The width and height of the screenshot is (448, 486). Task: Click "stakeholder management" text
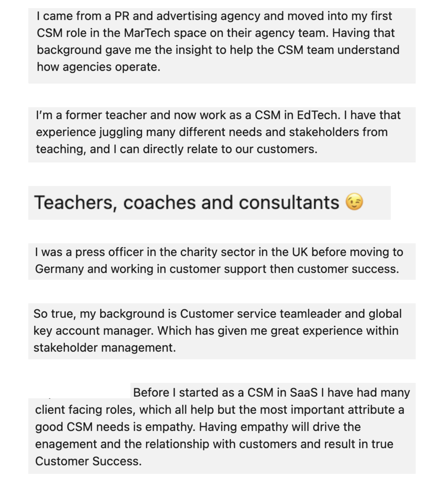coord(104,348)
